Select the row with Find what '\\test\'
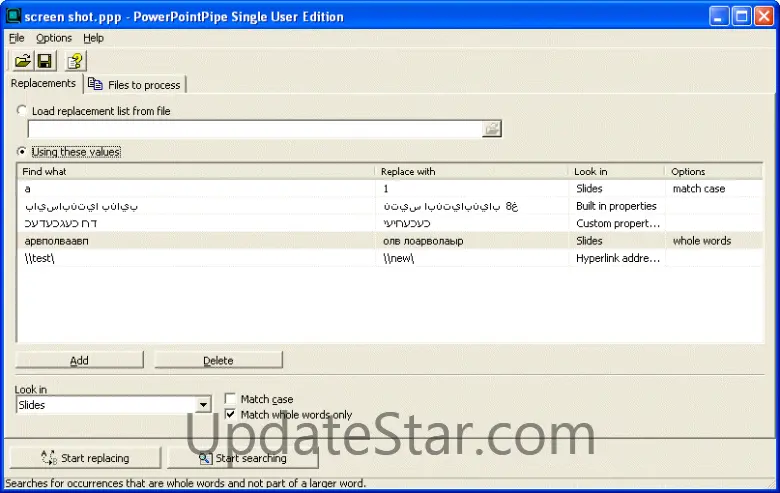The height and width of the screenshot is (493, 780). point(390,258)
